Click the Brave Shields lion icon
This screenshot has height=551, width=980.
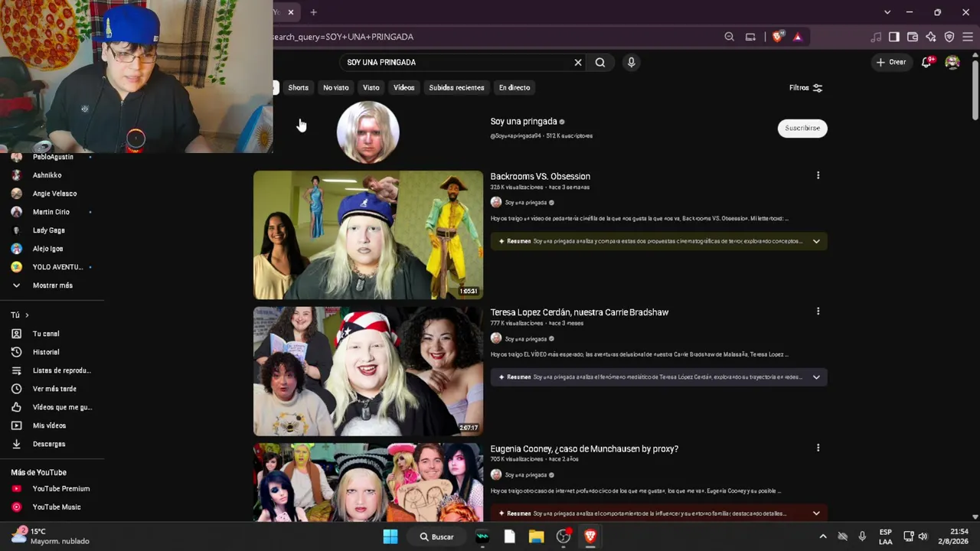[778, 37]
